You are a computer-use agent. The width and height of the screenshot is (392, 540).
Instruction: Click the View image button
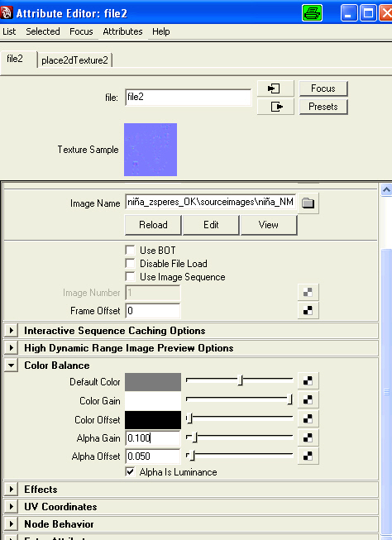click(268, 225)
